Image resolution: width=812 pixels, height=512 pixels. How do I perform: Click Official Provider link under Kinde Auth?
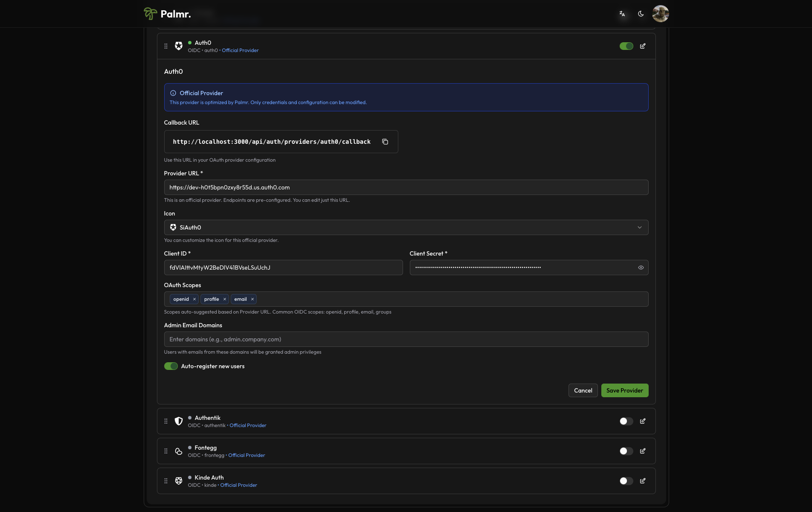click(x=238, y=485)
